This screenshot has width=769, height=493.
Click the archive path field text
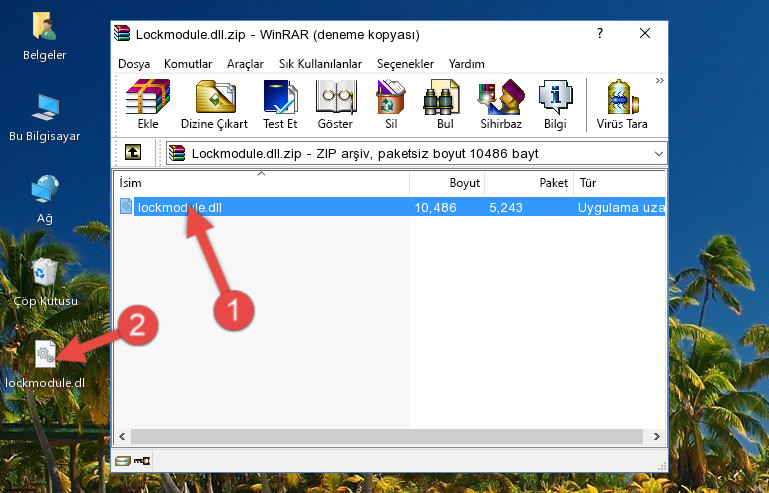365,154
